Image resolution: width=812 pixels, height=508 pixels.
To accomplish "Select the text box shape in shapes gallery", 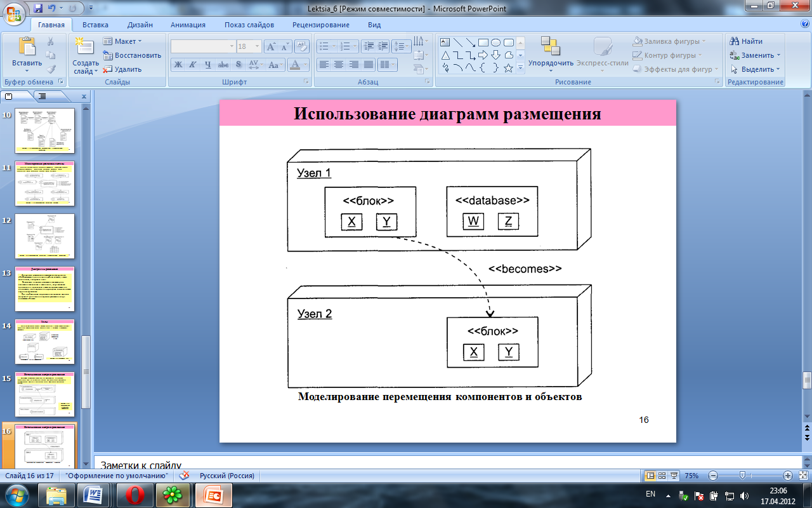I will coord(445,43).
